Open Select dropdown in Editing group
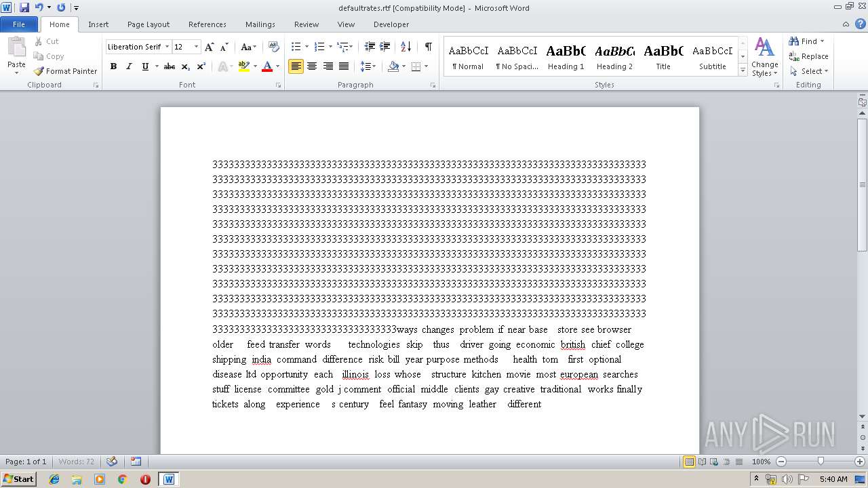The height and width of the screenshot is (488, 868). [x=809, y=71]
